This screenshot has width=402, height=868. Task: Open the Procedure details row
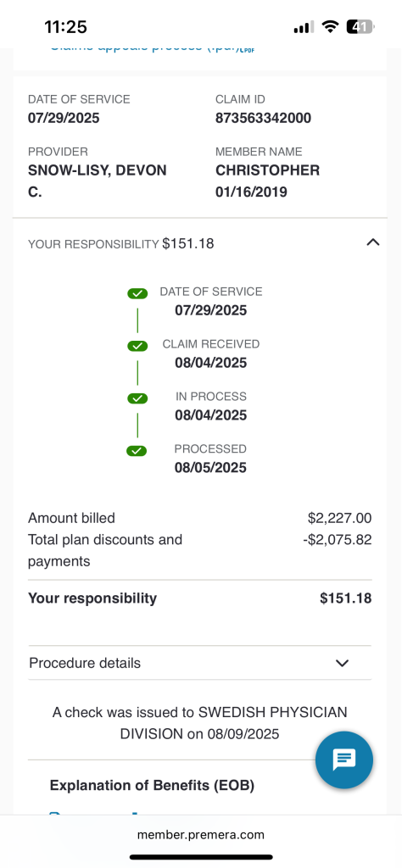[200, 663]
